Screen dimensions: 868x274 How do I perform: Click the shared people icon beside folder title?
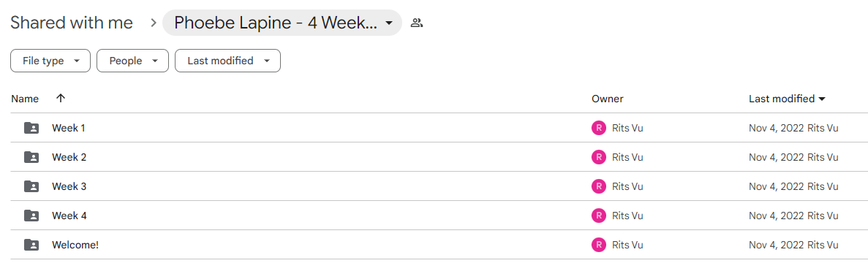pos(417,23)
